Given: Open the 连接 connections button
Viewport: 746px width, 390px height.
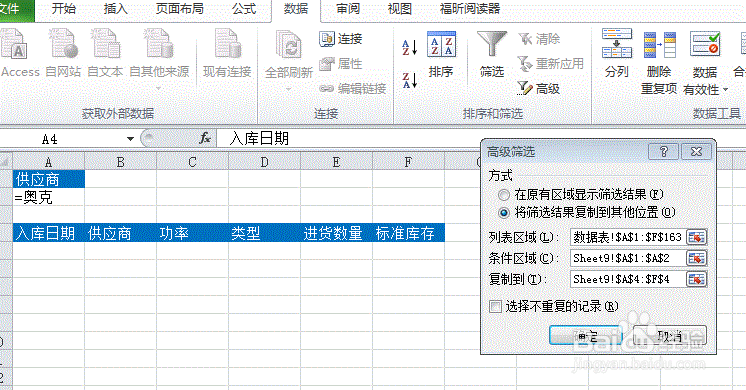Looking at the screenshot, I should [x=341, y=39].
